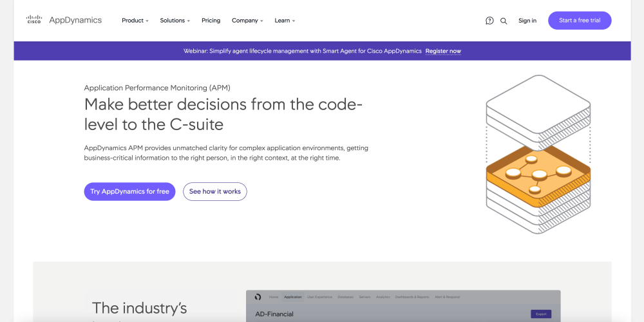Expand the Solutions dropdown menu
Screen dimensions: 644x322
point(175,21)
